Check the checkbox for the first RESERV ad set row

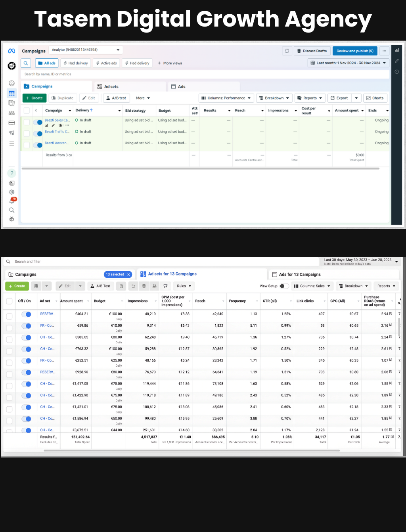10,316
